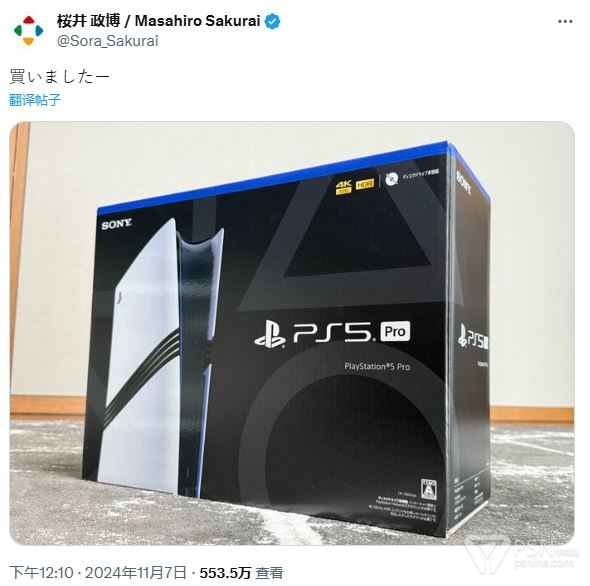Open the 下午12:10 timestamp link
Image resolution: width=590 pixels, height=586 pixels.
[41, 572]
